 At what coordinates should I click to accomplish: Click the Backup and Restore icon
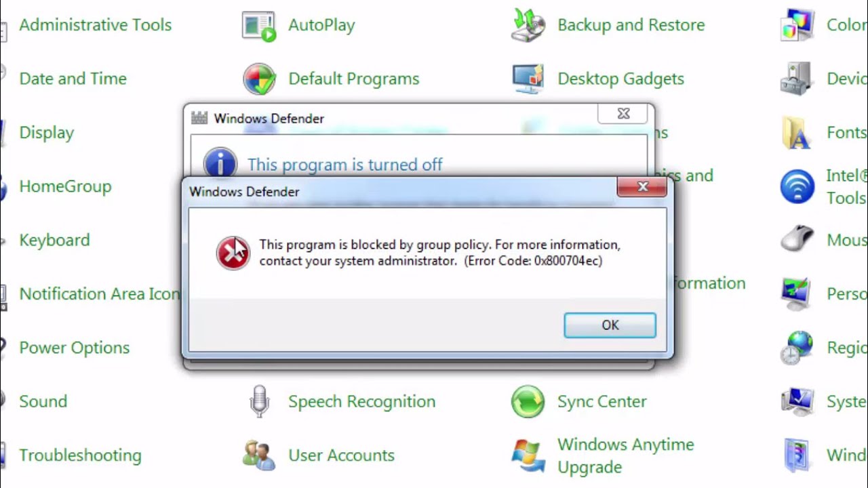click(x=528, y=26)
